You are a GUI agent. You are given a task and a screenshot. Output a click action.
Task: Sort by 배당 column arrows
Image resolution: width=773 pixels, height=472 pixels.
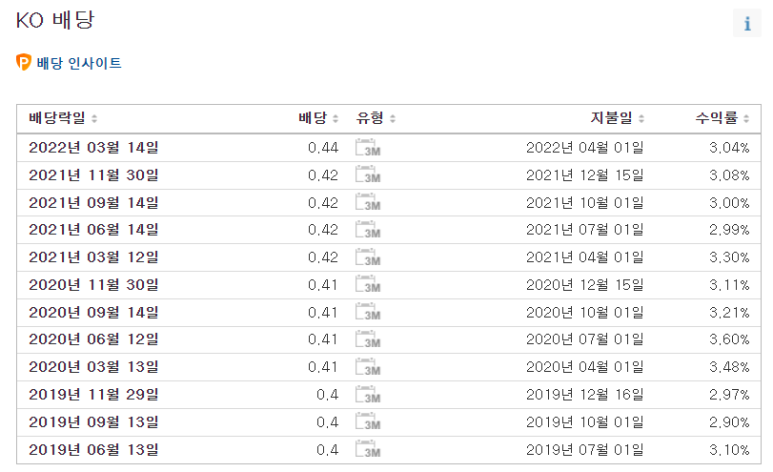tap(335, 118)
